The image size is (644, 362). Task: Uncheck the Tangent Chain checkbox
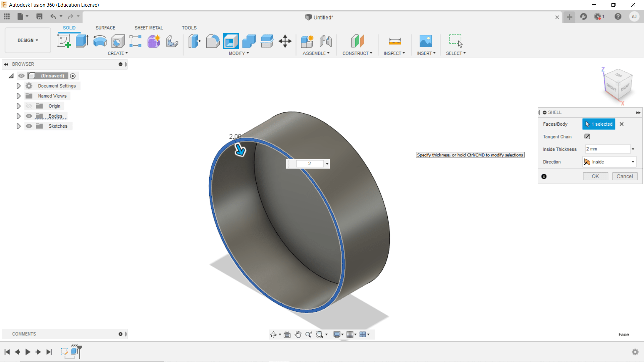(x=587, y=136)
